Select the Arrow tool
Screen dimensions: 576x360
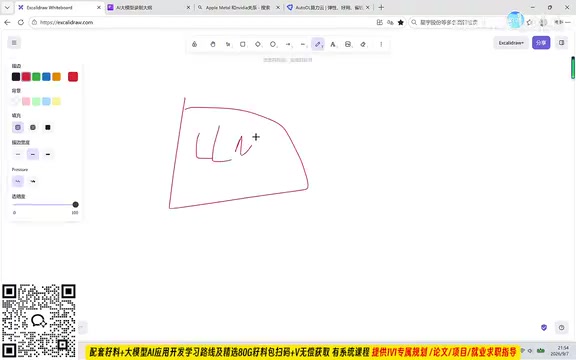point(288,44)
